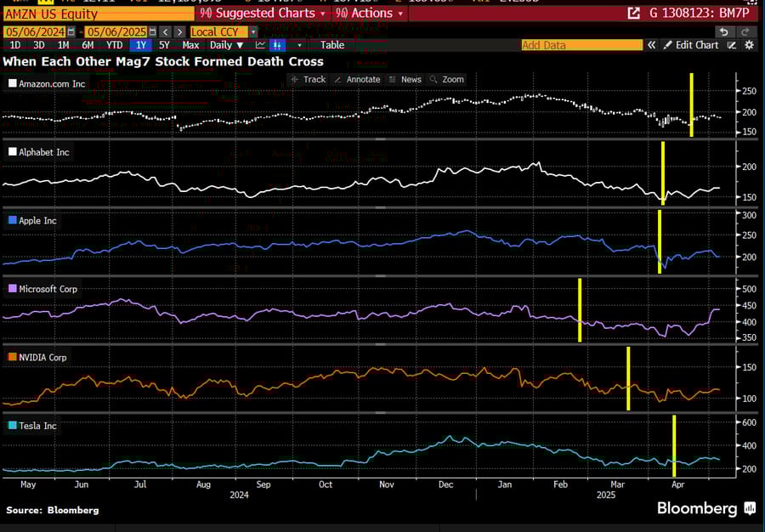Select the candlestick chart type icon
The width and height of the screenshot is (765, 532).
pyautogui.click(x=278, y=45)
